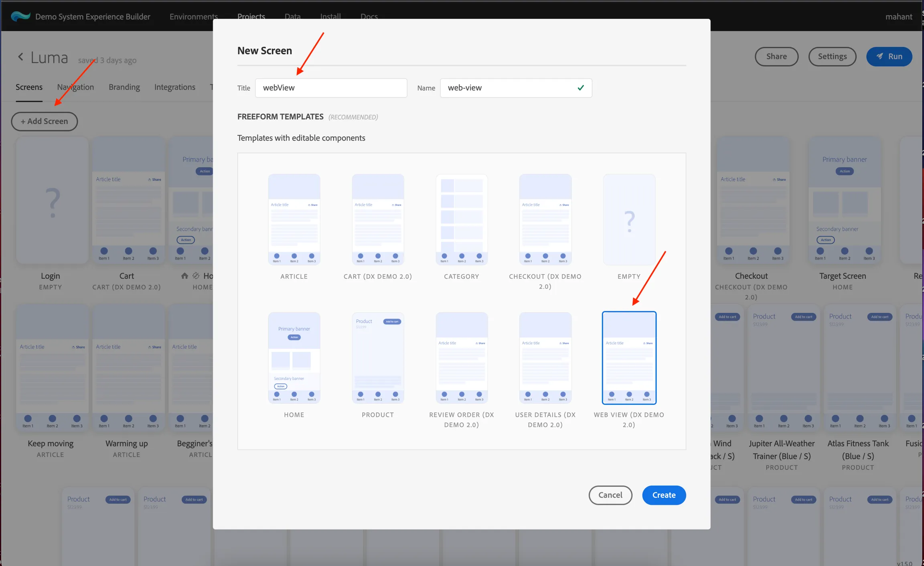Click the Cancel button
Screen dimensions: 924x566
[610, 495]
